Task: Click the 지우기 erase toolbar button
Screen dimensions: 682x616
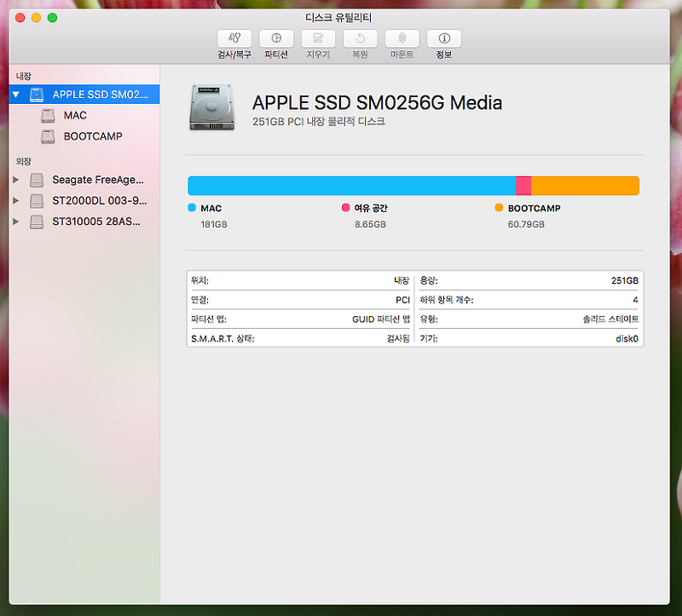Action: pos(318,38)
